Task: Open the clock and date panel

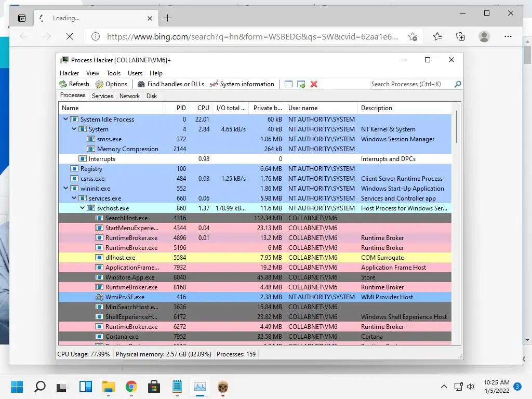Action: 496,387
